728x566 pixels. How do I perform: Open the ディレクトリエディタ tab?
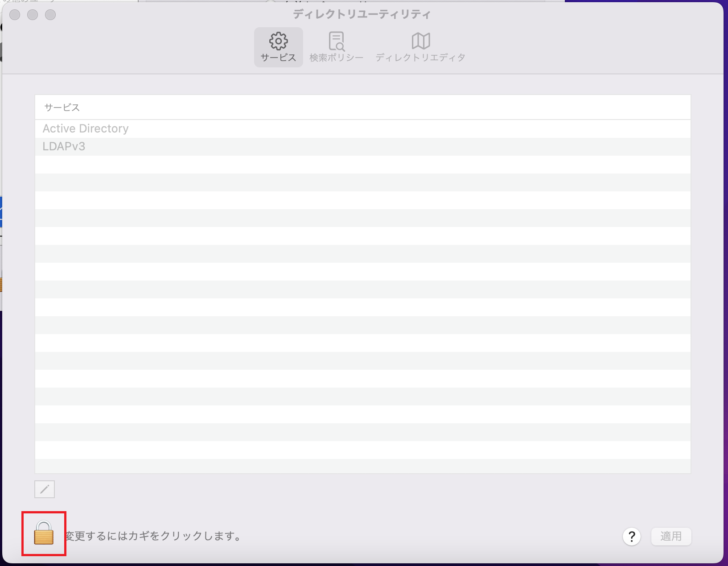[x=420, y=47]
